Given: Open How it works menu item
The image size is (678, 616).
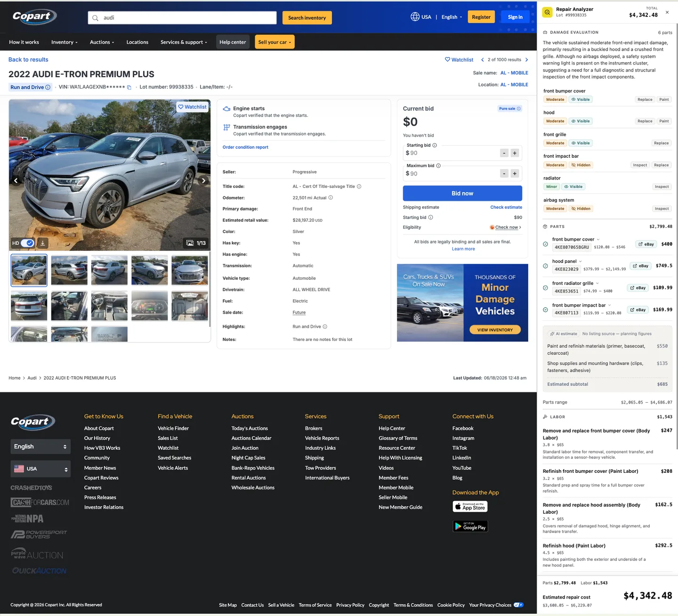Looking at the screenshot, I should pos(24,42).
